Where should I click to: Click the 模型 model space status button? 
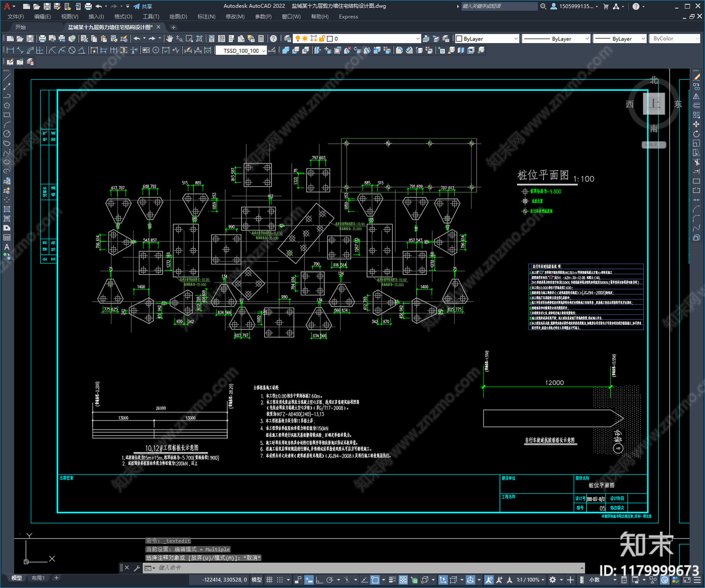(256, 580)
